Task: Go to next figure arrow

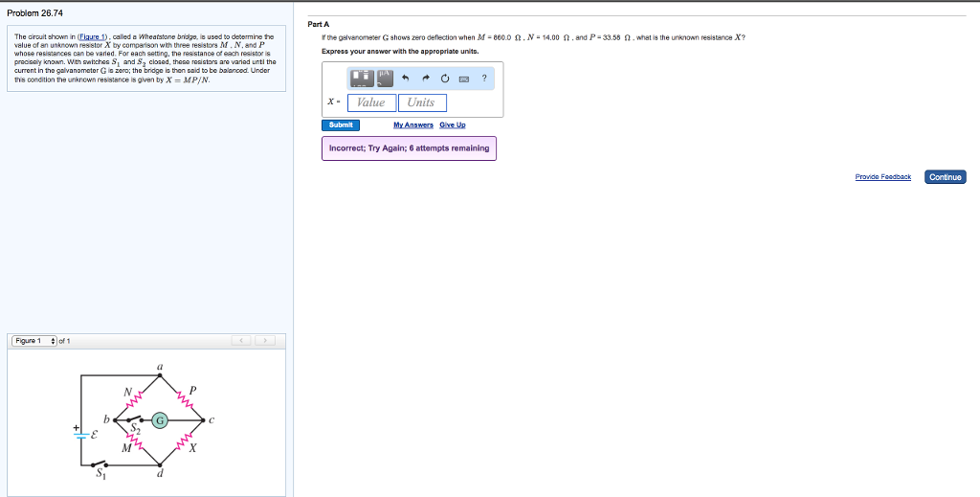Action: click(x=265, y=341)
